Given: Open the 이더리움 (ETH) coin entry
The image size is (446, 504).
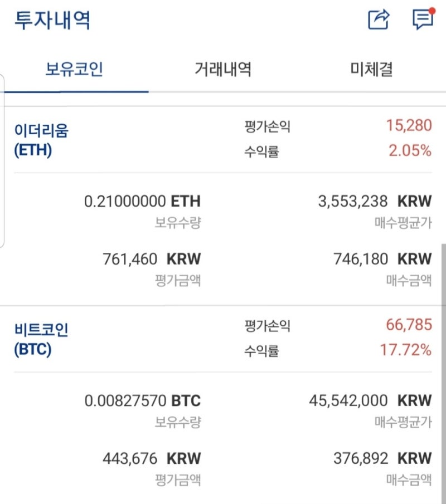Looking at the screenshot, I should point(41,140).
